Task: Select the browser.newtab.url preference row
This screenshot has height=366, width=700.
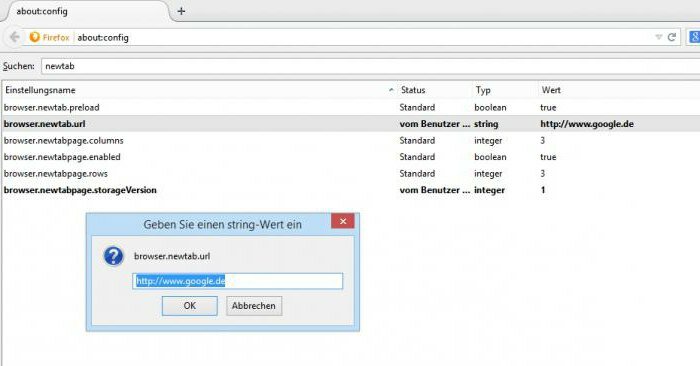Action: pyautogui.click(x=351, y=124)
